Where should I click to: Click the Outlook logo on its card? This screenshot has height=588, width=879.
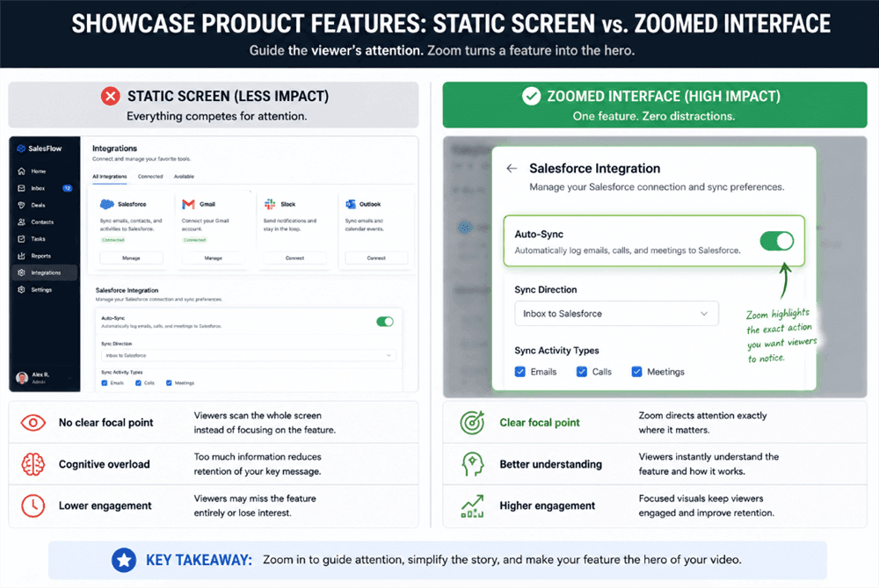coord(351,204)
